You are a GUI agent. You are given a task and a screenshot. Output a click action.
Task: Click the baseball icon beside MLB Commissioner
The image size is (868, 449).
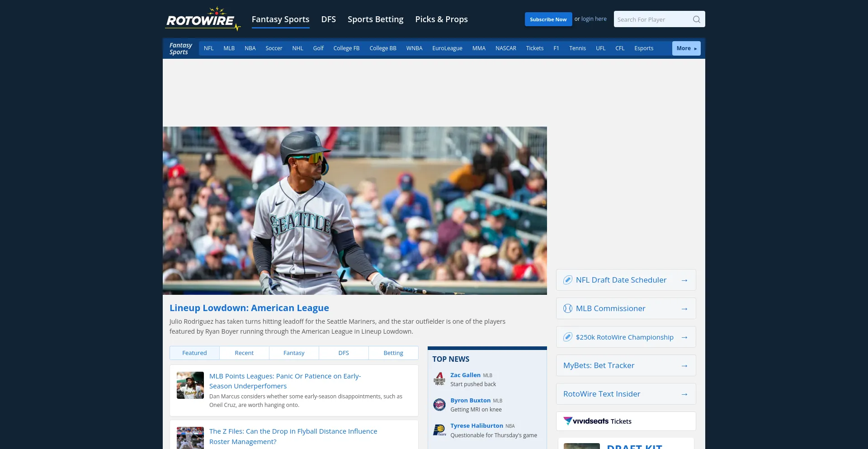pyautogui.click(x=568, y=308)
